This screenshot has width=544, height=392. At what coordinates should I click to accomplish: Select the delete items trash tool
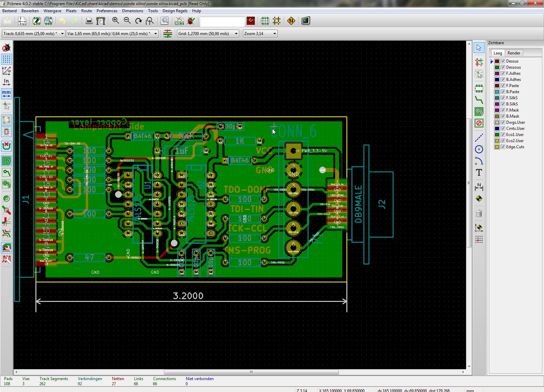[479, 213]
